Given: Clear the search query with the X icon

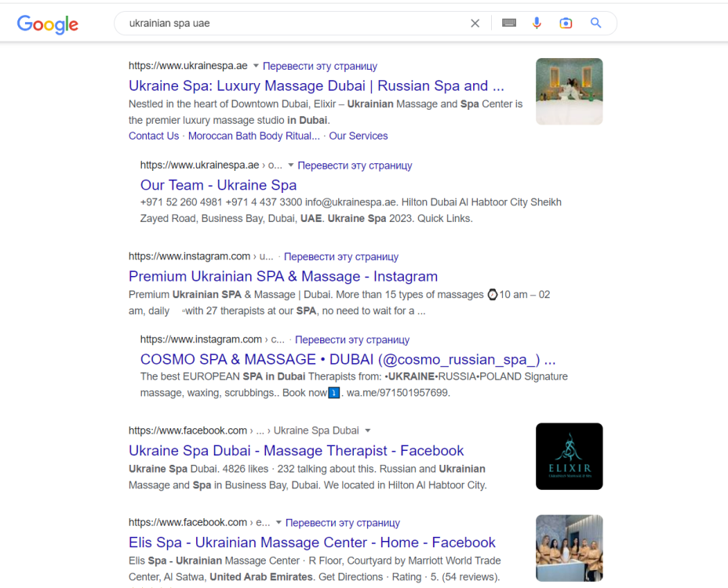Looking at the screenshot, I should tap(475, 23).
